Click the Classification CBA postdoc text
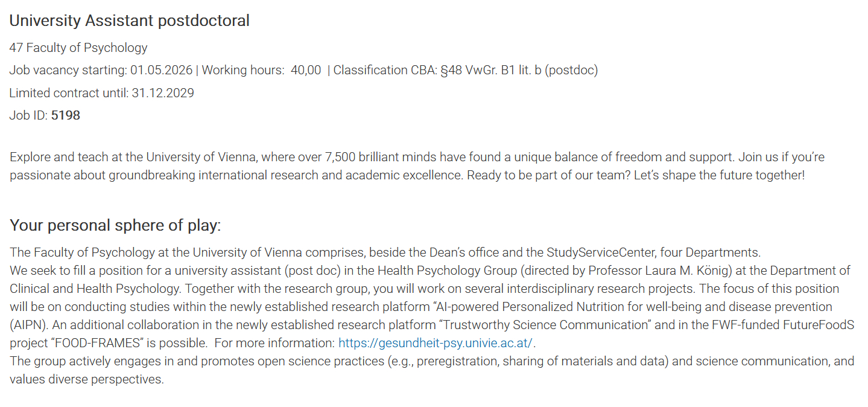The width and height of the screenshot is (868, 407). [x=465, y=70]
